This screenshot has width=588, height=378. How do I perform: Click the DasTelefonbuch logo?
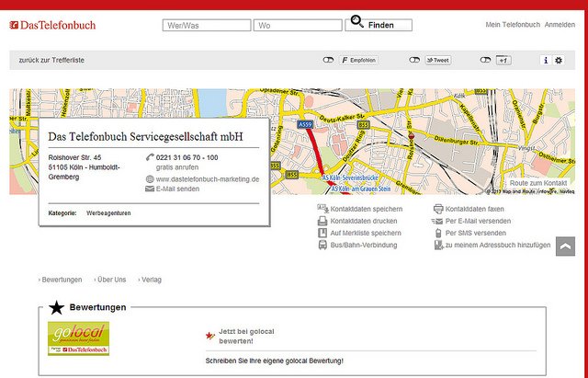52,25
